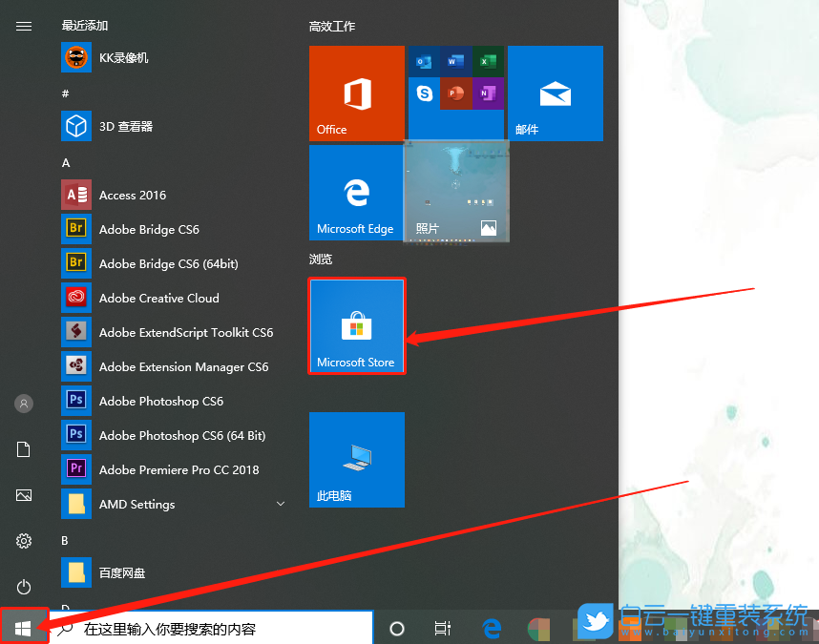
Task: Launch Adobe Creative Cloud
Action: (x=158, y=299)
